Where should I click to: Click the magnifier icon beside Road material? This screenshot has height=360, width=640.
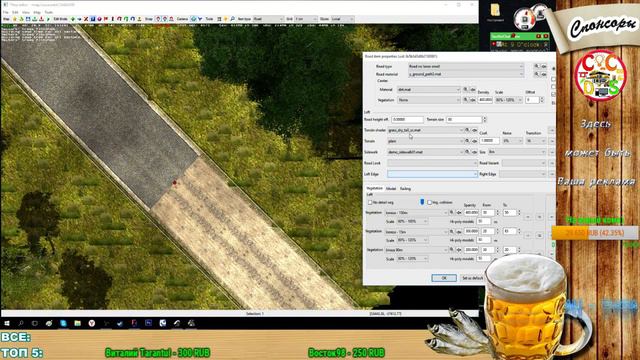click(x=536, y=74)
